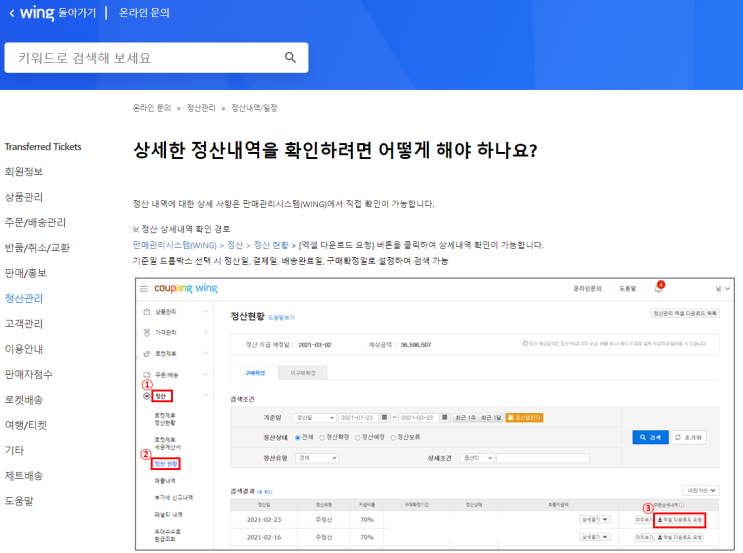Click the blue 검색 button in the screenshot
The width and height of the screenshot is (743, 553).
point(650,437)
